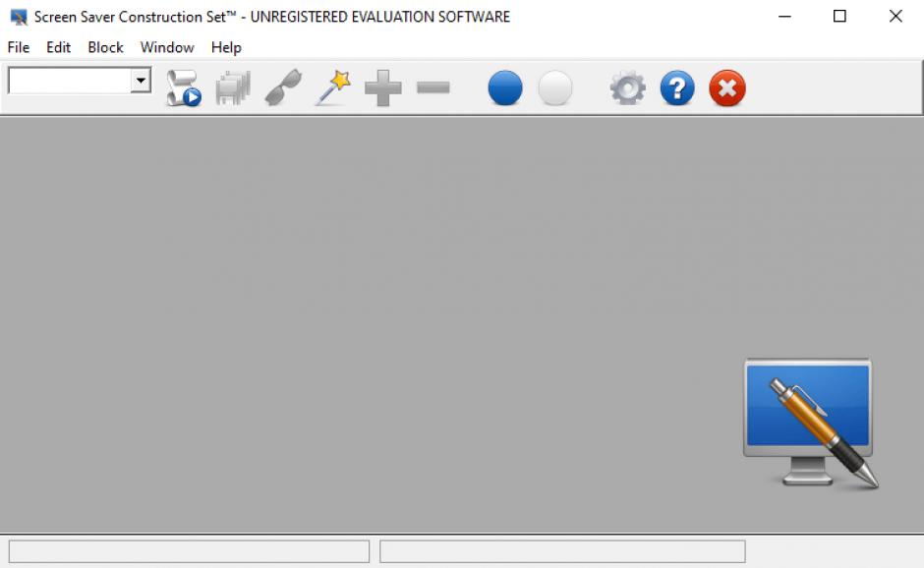Image resolution: width=924 pixels, height=568 pixels.
Task: Click the white circle toolbar button
Action: tap(555, 87)
